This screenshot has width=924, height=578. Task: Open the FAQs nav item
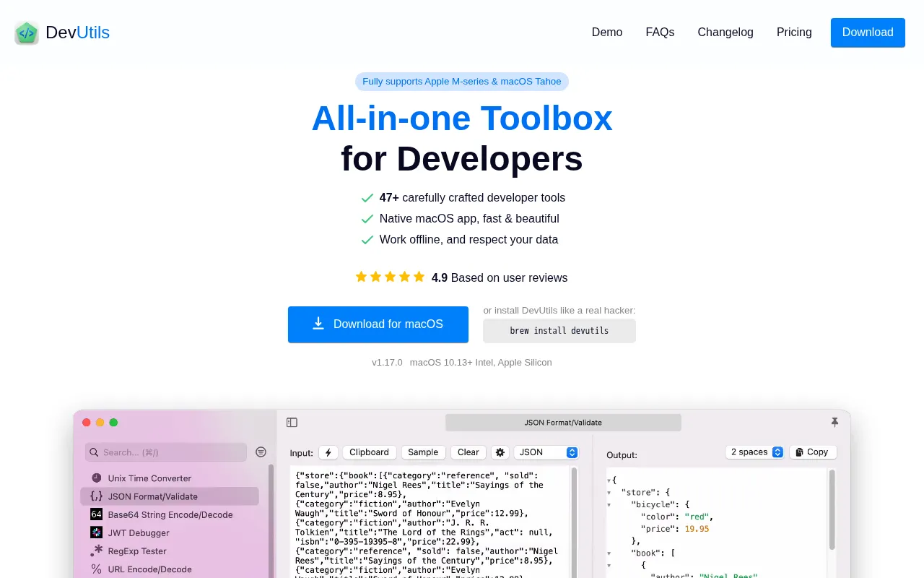click(x=660, y=33)
